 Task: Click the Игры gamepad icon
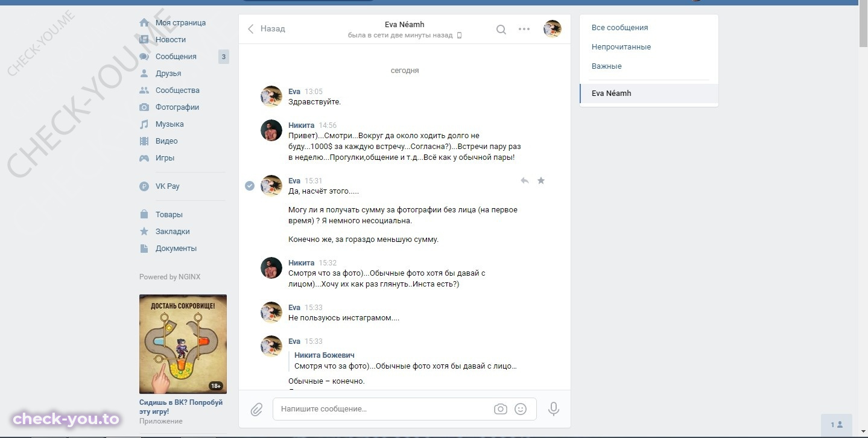144,158
